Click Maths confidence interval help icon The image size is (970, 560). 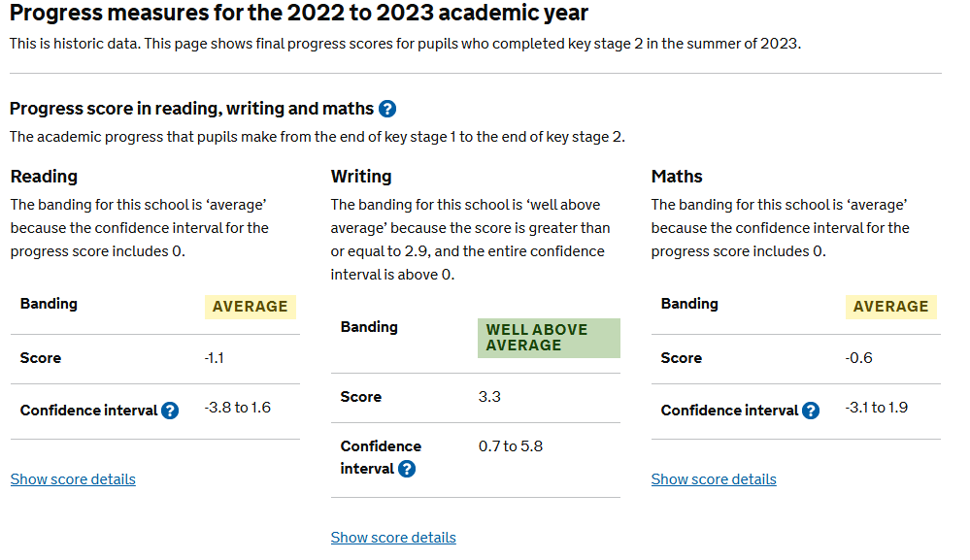[x=811, y=411]
